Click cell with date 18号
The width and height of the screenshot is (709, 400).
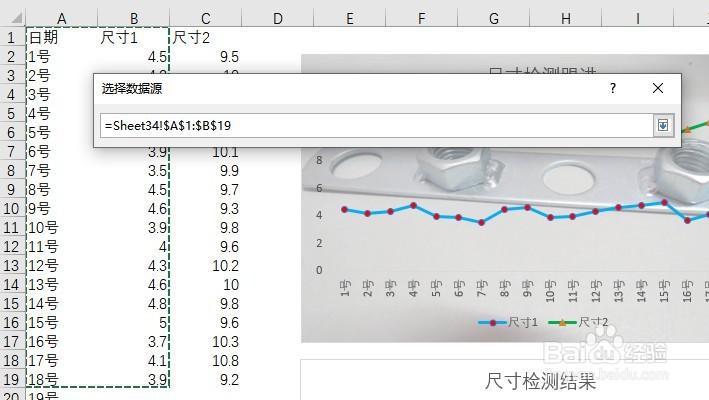62,379
